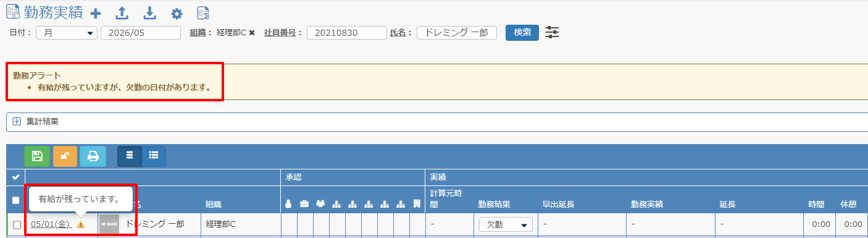Click the 組織 column header
The height and width of the screenshot is (238, 868).
coord(214,203)
